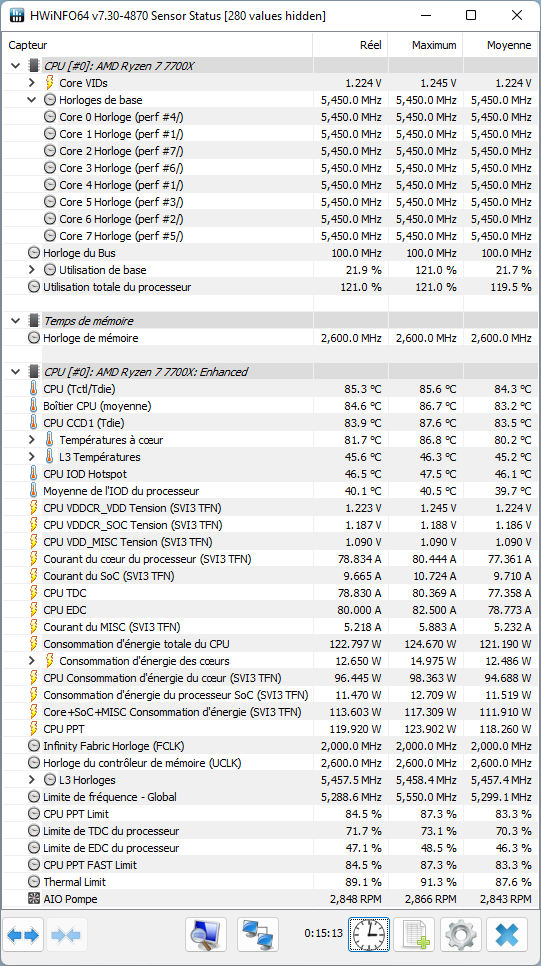Click the 85.3 °C Tctl/Tdie value
The image size is (541, 966).
pyautogui.click(x=362, y=389)
